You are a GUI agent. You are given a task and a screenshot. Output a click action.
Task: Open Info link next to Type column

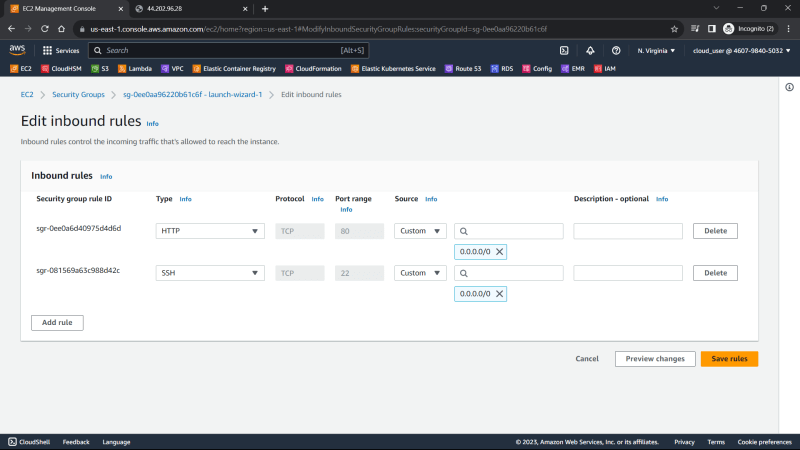click(x=185, y=199)
